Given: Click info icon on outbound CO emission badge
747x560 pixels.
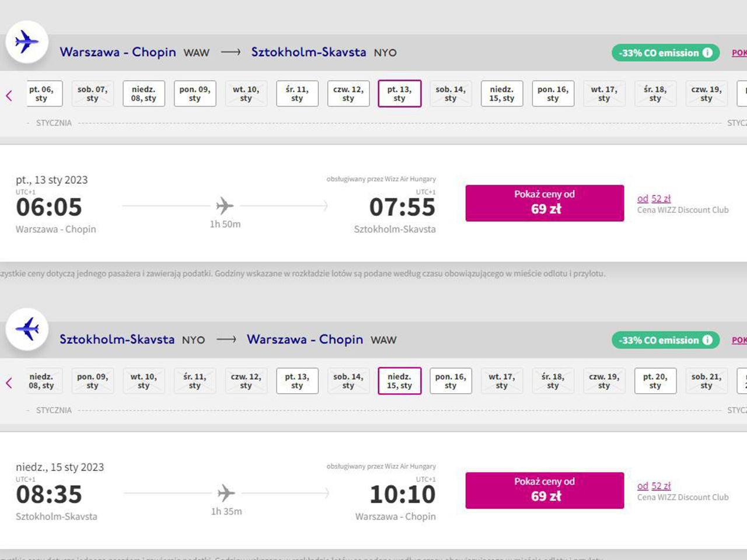Looking at the screenshot, I should [x=707, y=52].
